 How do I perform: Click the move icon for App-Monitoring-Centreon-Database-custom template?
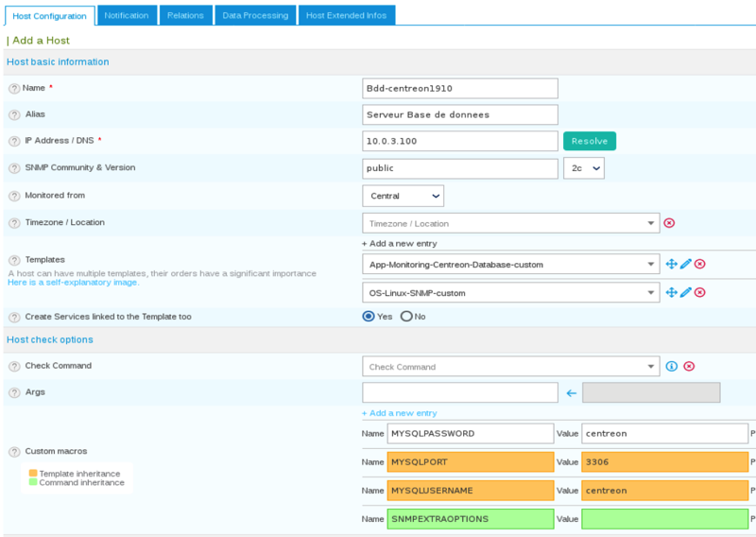[672, 265]
